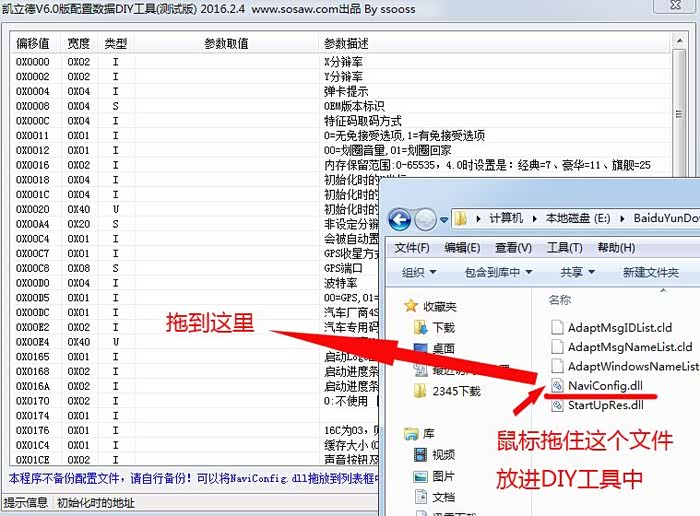
Task: Click the Explorer forward navigation arrow
Action: tap(425, 219)
